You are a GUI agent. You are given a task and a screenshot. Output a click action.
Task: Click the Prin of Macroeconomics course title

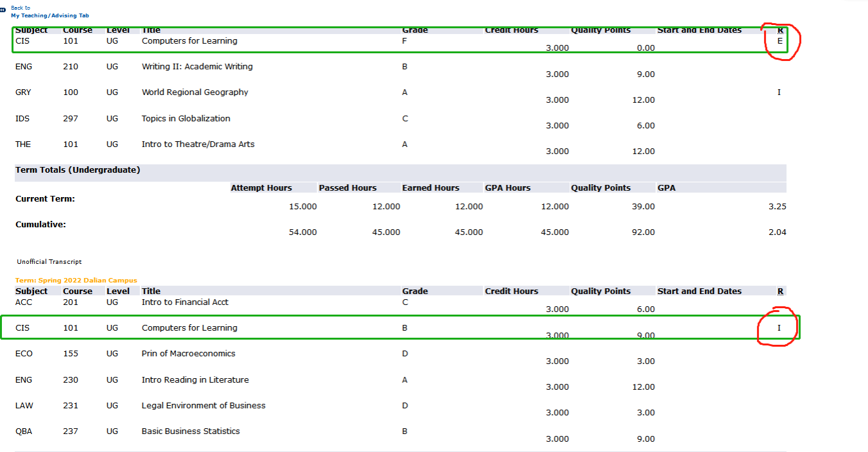pyautogui.click(x=188, y=354)
